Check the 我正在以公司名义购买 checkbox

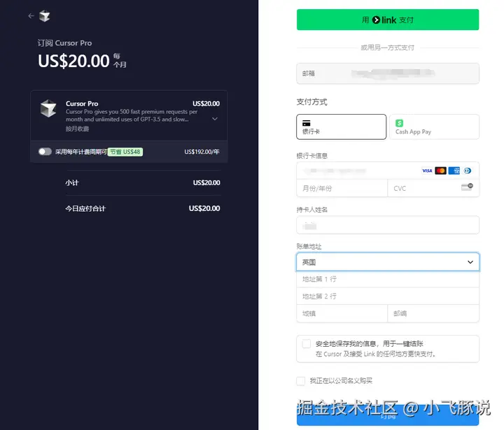301,381
